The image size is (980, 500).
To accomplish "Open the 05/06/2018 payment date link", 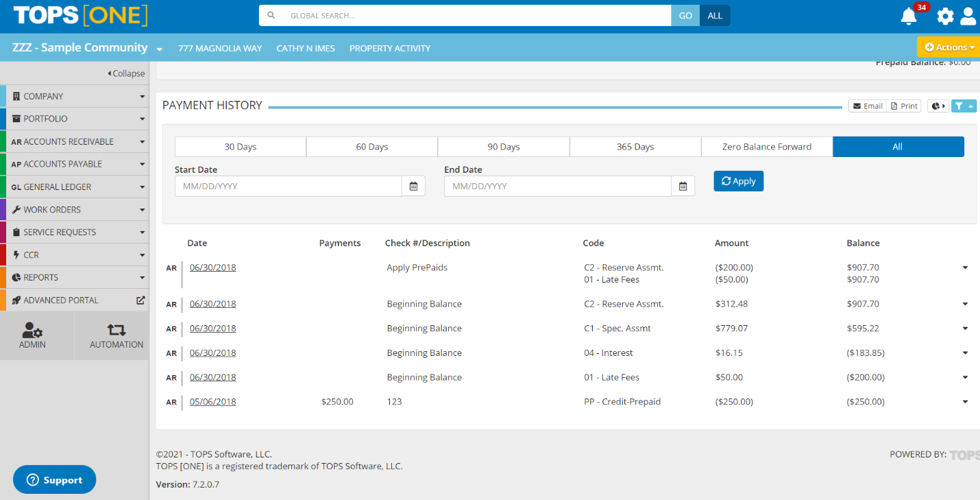I will click(x=212, y=402).
